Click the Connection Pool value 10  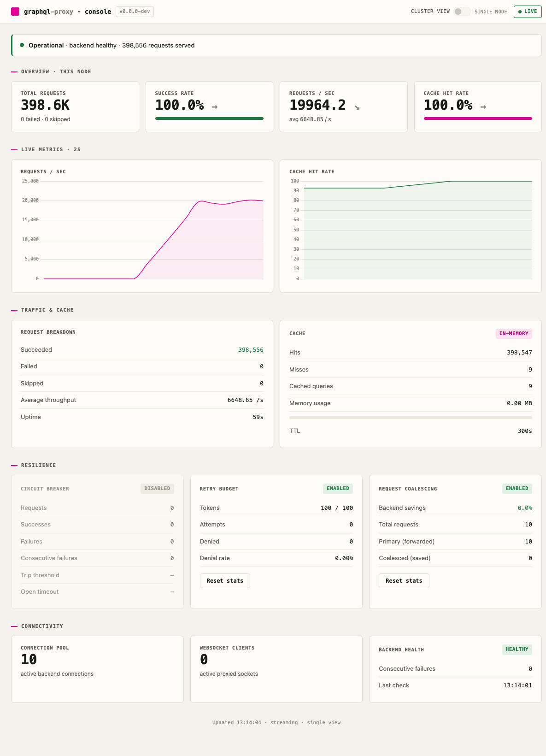tap(29, 660)
